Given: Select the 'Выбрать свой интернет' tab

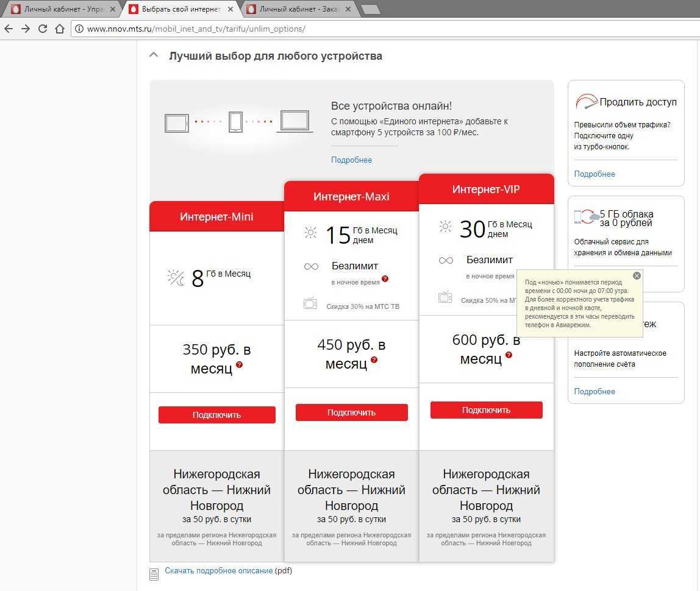Looking at the screenshot, I should point(181,9).
